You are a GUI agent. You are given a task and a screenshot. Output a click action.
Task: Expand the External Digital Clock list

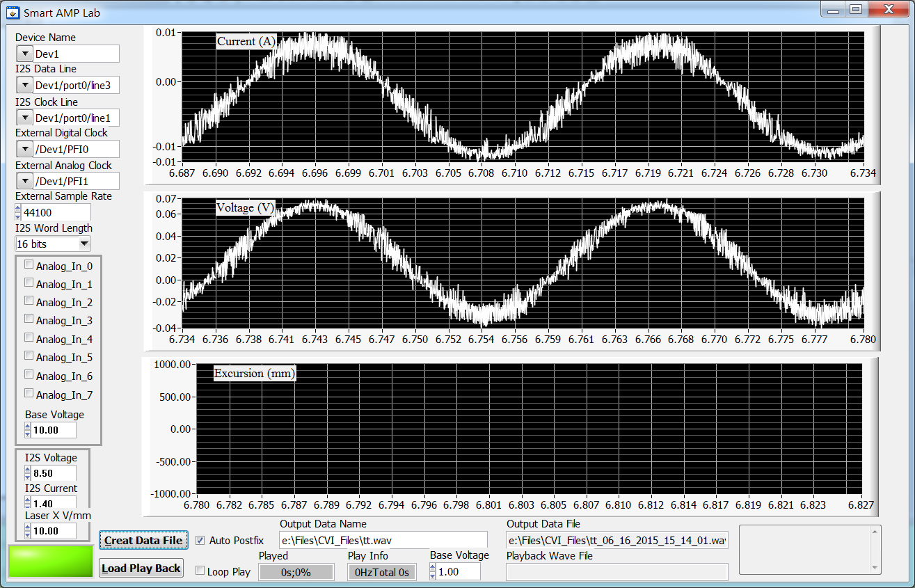pos(24,149)
